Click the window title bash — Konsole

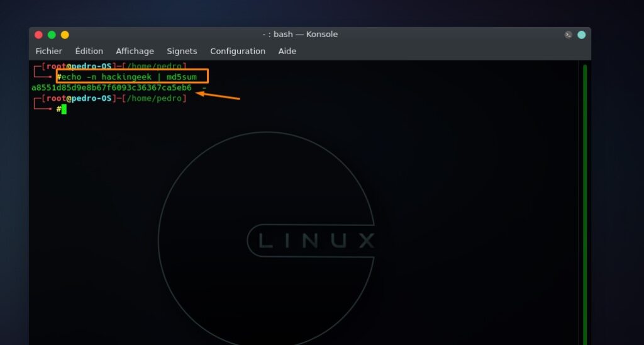300,35
